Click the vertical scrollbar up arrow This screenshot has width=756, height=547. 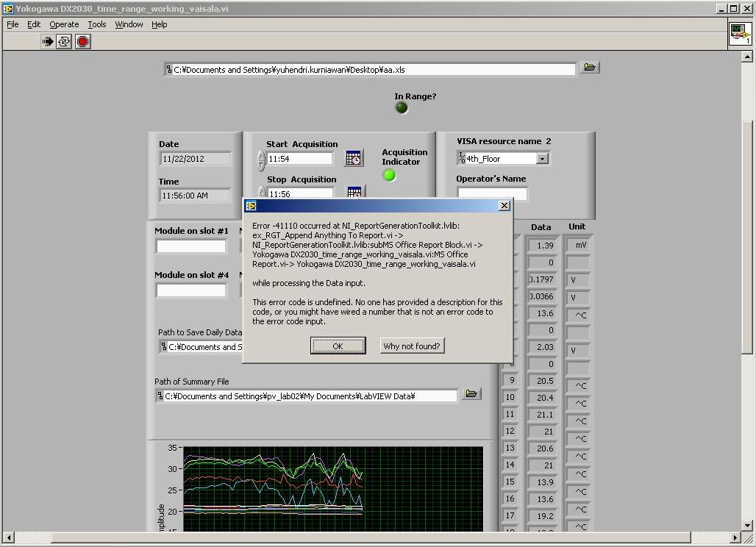pos(747,57)
